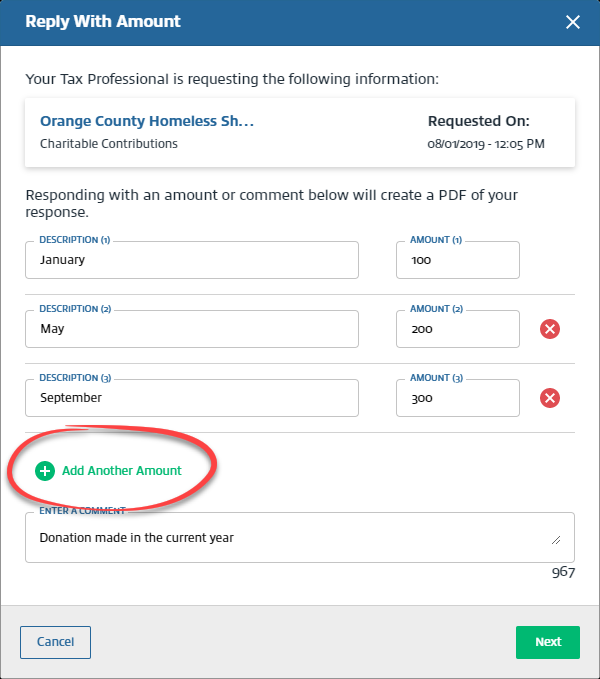
Task: Click the Requested On date text
Action: point(486,144)
